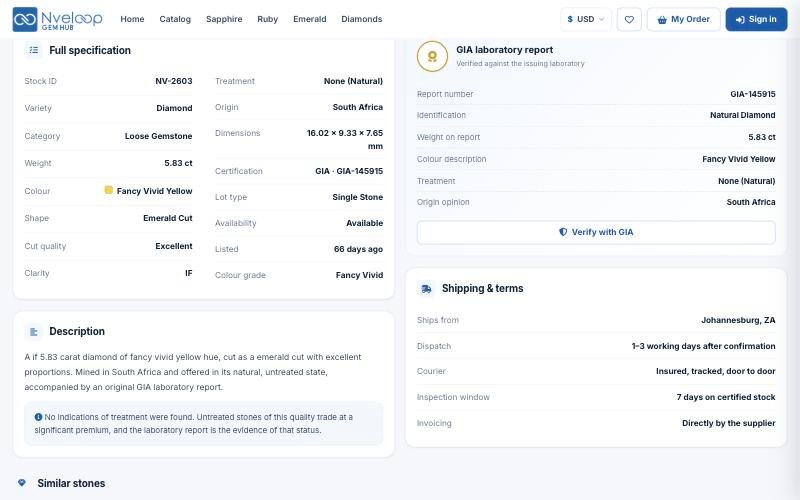The width and height of the screenshot is (800, 500).
Task: Add stone to wishlist heart icon
Action: (629, 19)
